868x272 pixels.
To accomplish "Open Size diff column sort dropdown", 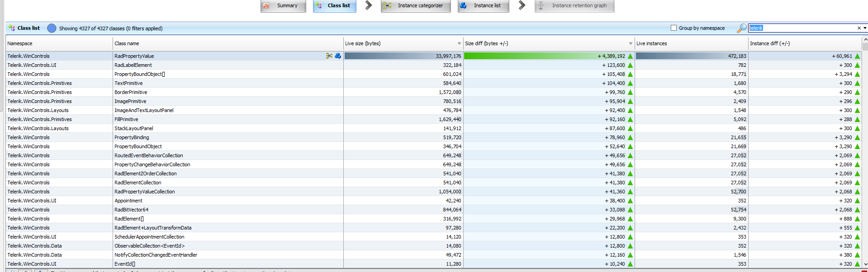I will [x=631, y=44].
